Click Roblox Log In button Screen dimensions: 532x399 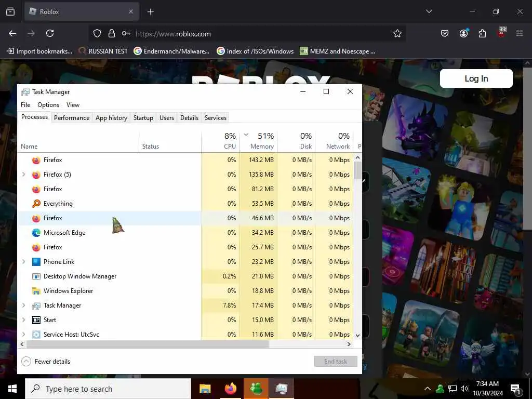pyautogui.click(x=476, y=78)
